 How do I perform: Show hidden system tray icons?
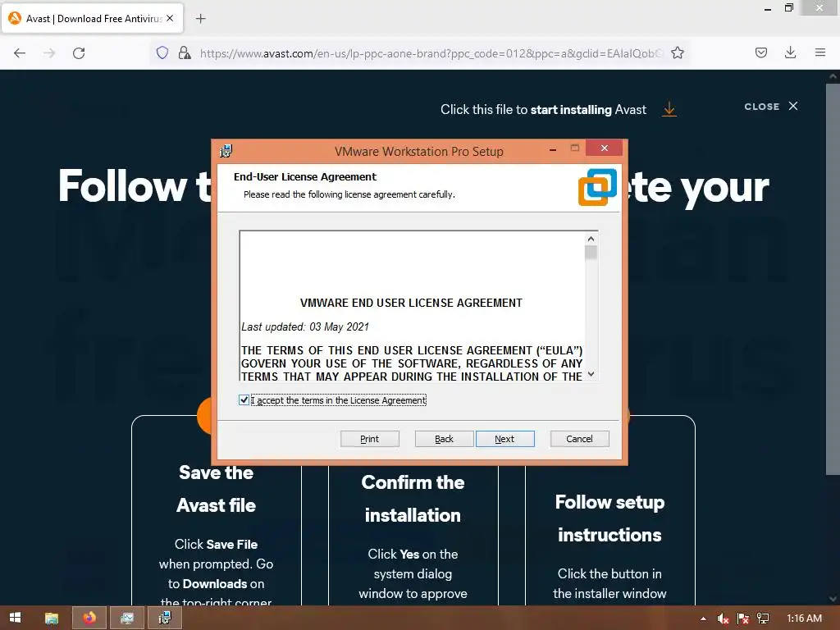(703, 619)
